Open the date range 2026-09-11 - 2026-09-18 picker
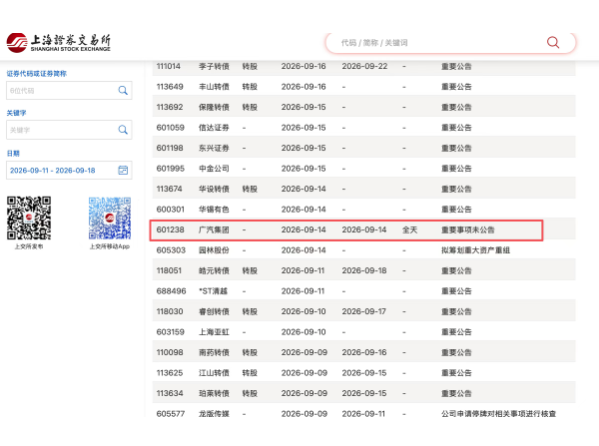The width and height of the screenshot is (599, 446). (69, 170)
